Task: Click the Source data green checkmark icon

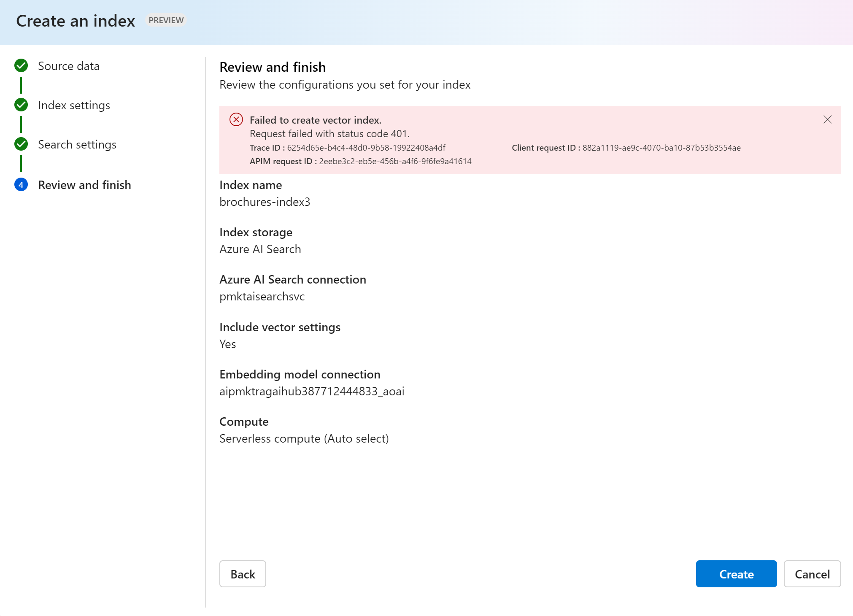Action: (x=21, y=66)
